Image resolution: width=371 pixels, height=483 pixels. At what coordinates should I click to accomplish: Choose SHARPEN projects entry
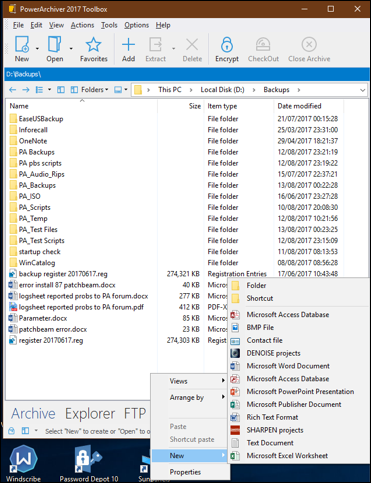pos(275,430)
